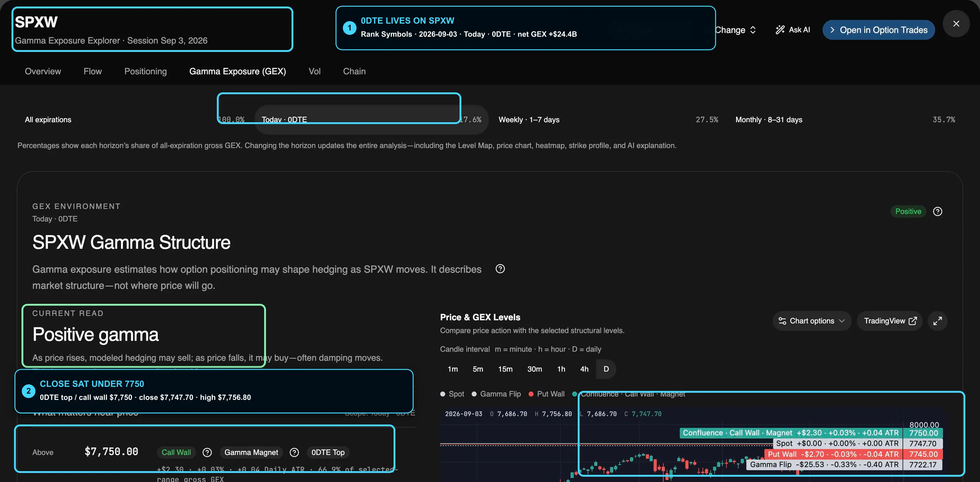
Task: Click the 0DTE Top tag
Action: (x=328, y=452)
